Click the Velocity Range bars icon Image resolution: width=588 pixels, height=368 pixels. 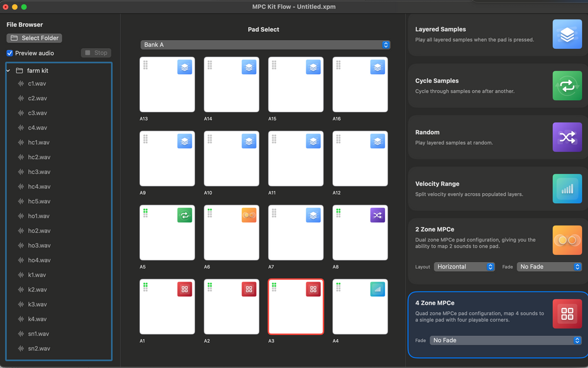pyautogui.click(x=567, y=188)
